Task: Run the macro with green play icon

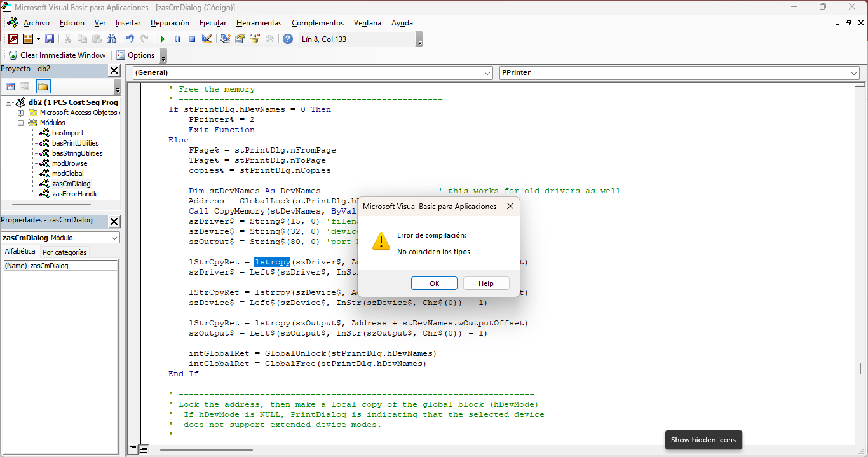Action: [163, 39]
